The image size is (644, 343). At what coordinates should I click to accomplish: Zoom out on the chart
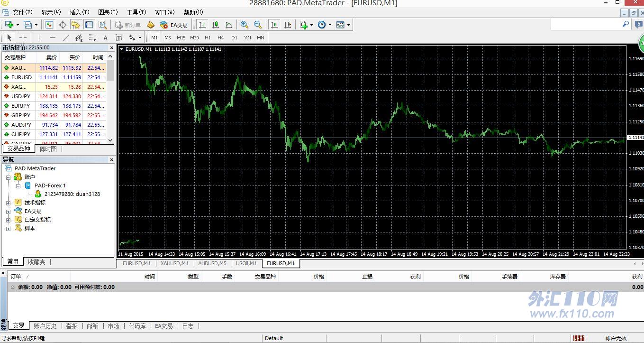pyautogui.click(x=258, y=25)
